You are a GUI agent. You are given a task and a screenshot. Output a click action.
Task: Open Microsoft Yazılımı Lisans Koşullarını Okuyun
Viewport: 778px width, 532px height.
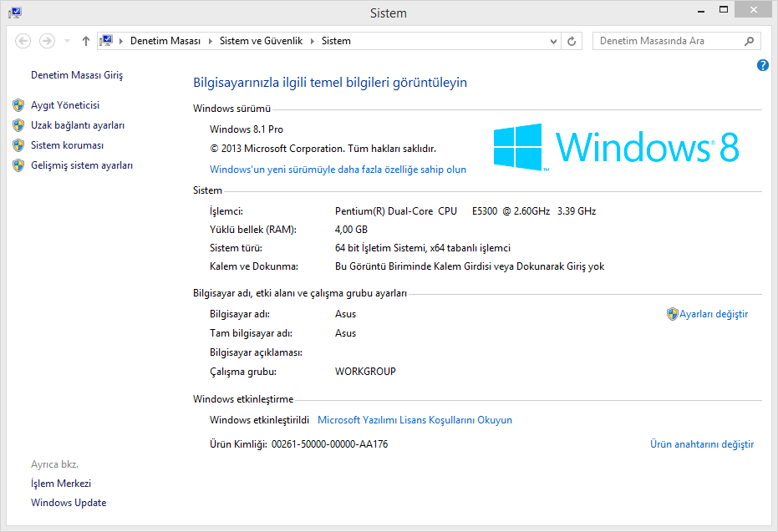coord(414,420)
